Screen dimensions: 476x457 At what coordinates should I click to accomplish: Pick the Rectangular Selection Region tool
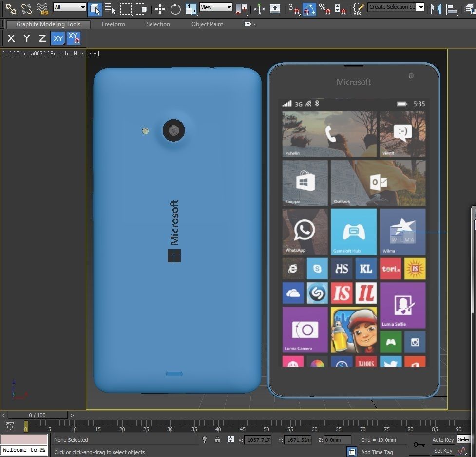(x=126, y=9)
